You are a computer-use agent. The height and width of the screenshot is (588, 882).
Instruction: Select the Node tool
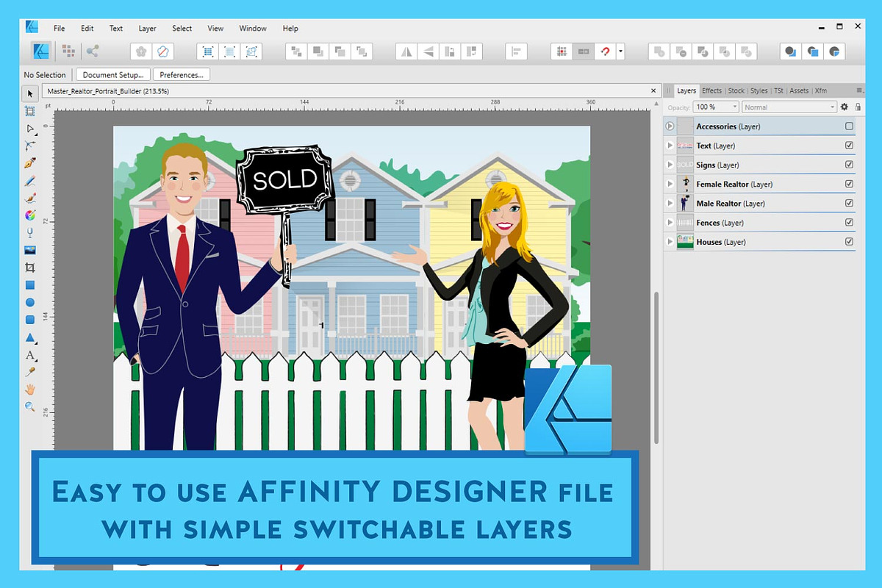coord(30,129)
